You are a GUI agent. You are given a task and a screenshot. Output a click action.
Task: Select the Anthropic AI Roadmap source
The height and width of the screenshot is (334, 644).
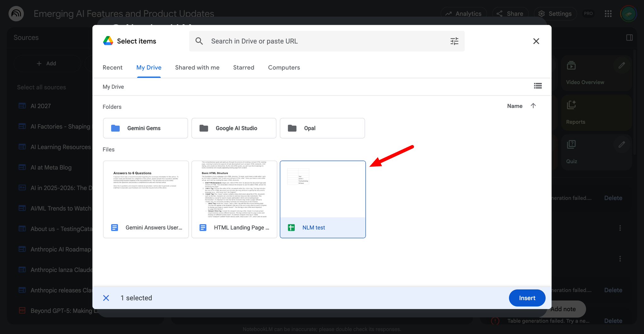61,249
